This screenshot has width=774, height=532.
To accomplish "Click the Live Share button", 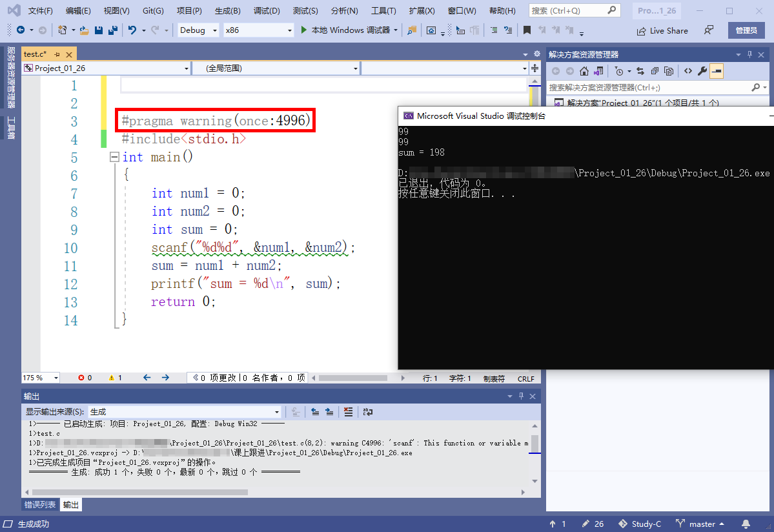I will pos(662,30).
